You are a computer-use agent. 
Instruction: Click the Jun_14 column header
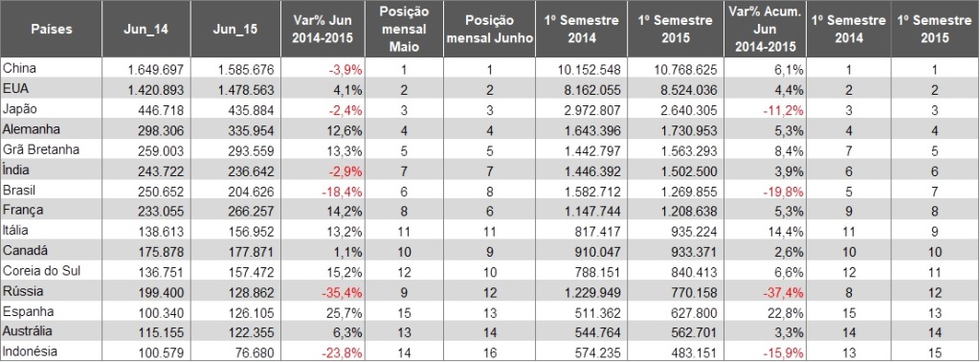(146, 30)
